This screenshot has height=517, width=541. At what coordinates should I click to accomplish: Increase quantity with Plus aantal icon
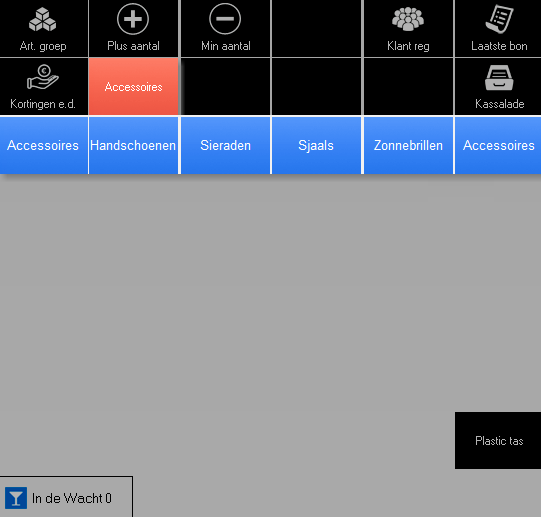point(133,19)
